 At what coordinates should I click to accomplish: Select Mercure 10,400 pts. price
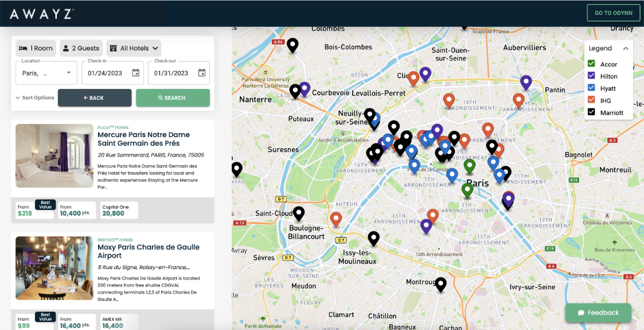(x=77, y=210)
